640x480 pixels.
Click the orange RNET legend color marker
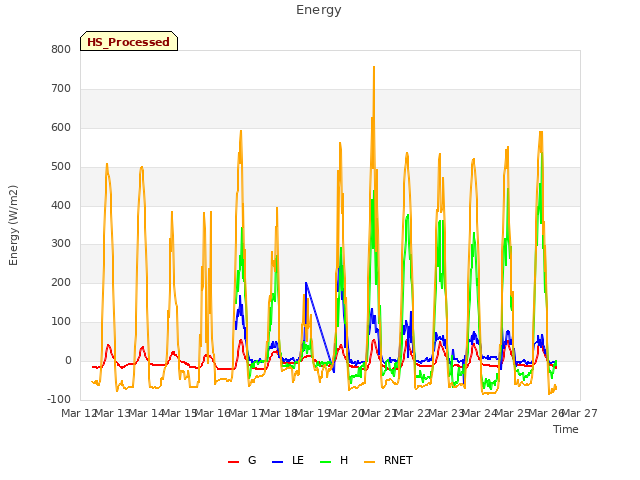click(x=369, y=462)
